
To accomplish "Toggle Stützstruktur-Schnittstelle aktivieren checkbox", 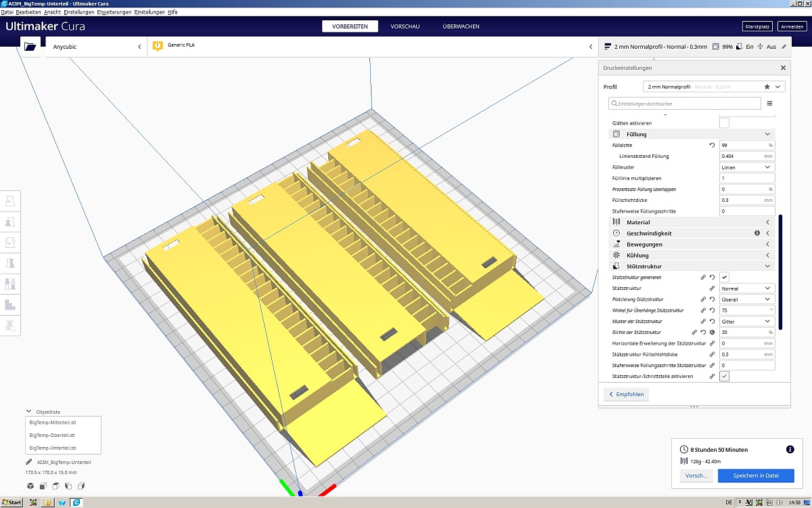I will pos(724,376).
